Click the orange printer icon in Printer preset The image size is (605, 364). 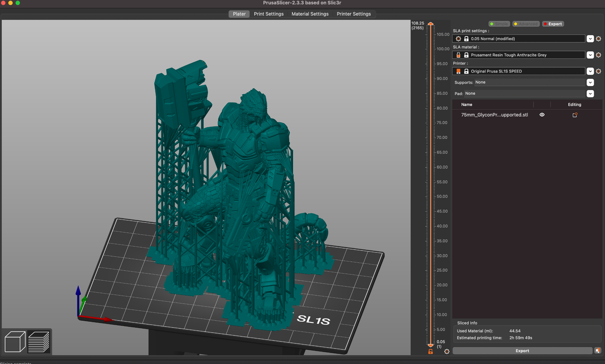[x=458, y=71]
